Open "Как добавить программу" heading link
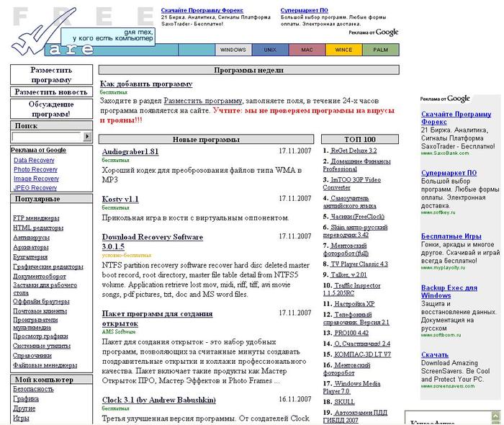Screen dimensions: 504x425 pyautogui.click(x=146, y=84)
